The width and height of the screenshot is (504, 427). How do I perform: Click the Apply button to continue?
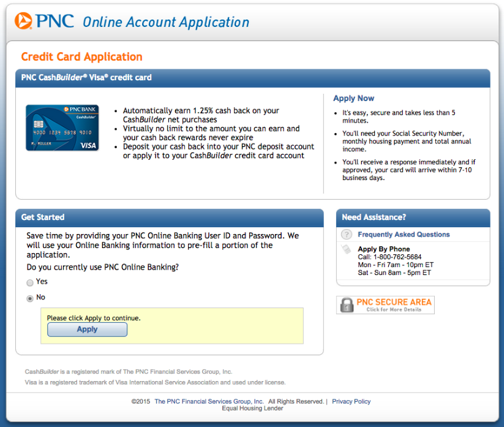(86, 329)
